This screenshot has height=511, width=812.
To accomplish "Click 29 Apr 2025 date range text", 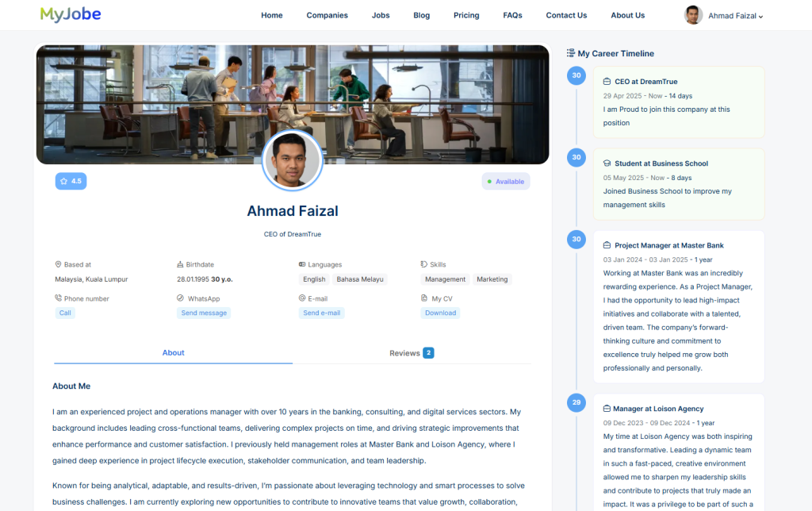I will (x=648, y=96).
